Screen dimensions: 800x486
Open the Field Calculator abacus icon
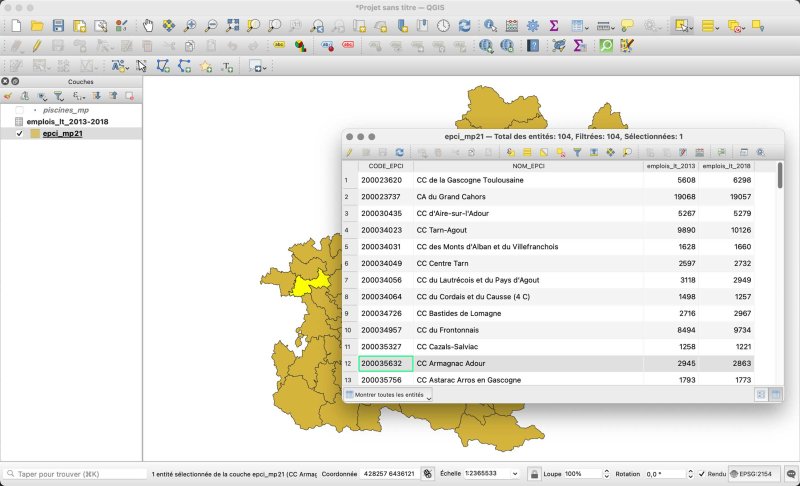coord(512,25)
